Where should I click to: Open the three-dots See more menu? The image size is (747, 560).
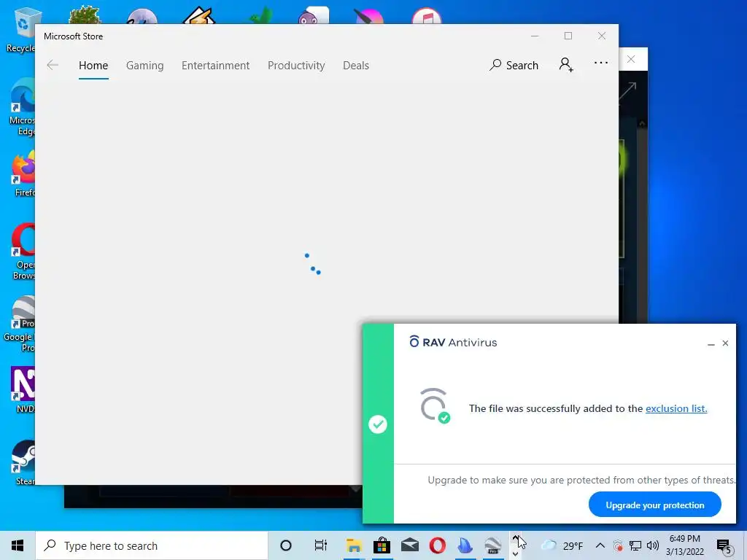[x=601, y=63]
